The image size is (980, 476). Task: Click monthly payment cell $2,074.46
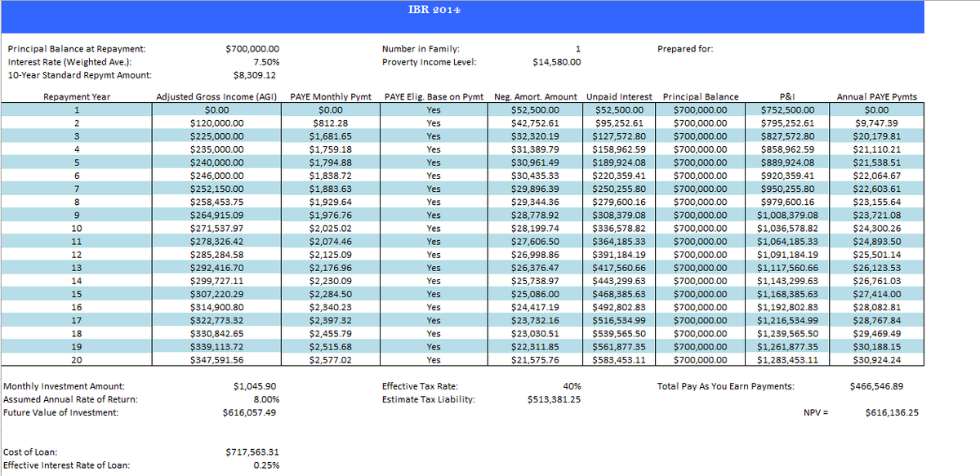tap(331, 242)
